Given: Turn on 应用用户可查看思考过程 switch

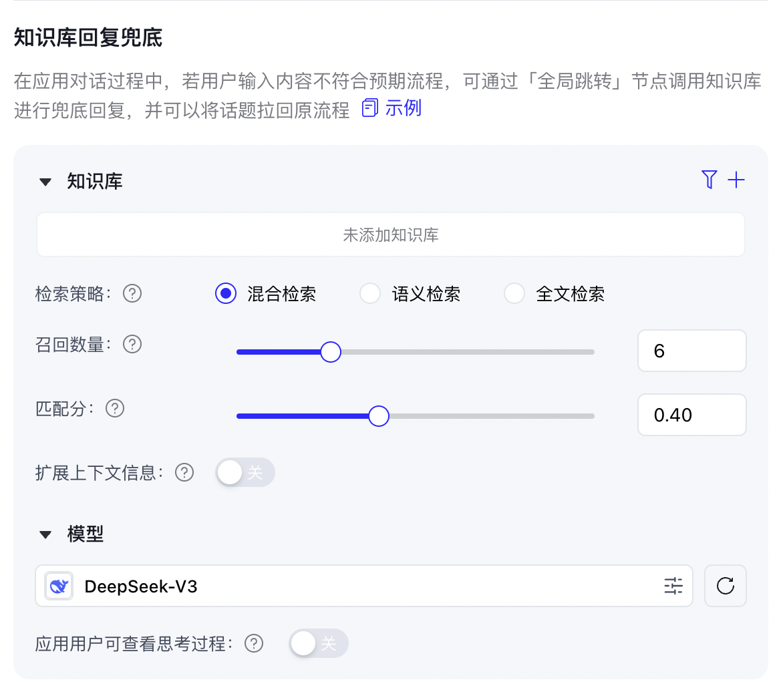Looking at the screenshot, I should [x=318, y=643].
